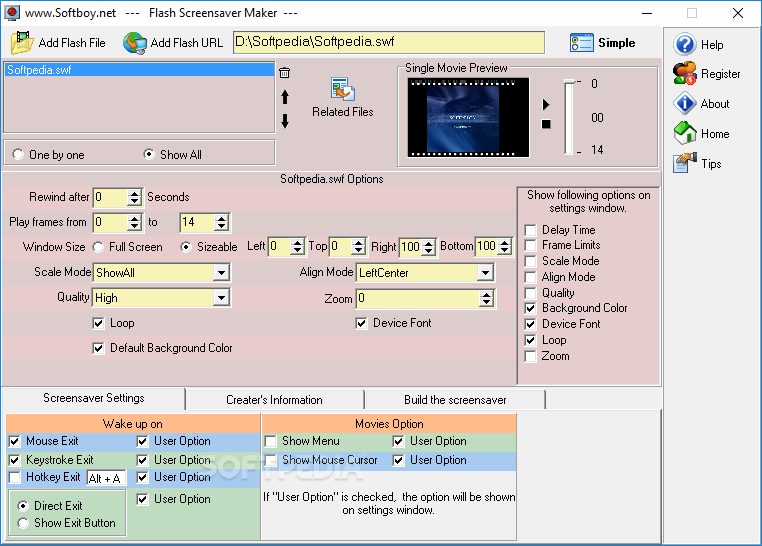Toggle User Option for Direct Exit group
Viewport: 762px width, 546px height.
(142, 499)
